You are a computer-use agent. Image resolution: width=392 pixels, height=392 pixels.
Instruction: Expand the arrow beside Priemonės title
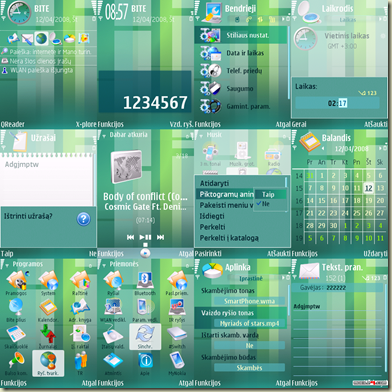pyautogui.click(x=104, y=266)
